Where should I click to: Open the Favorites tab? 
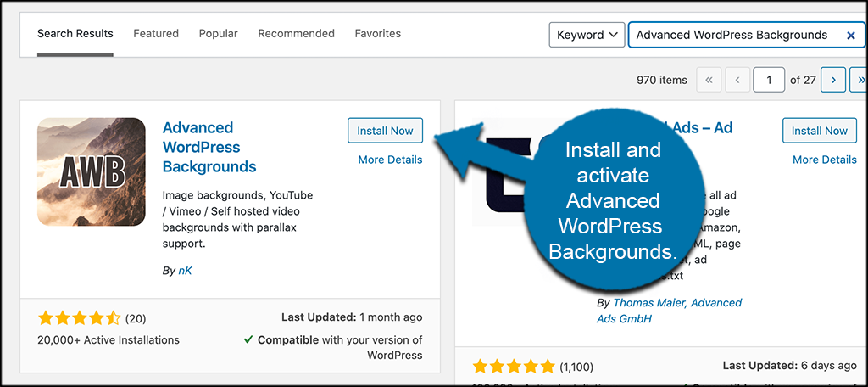coord(378,34)
